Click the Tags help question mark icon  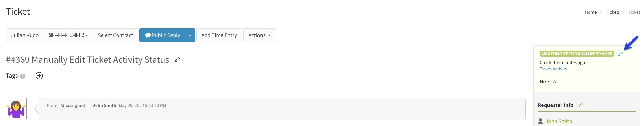point(23,76)
